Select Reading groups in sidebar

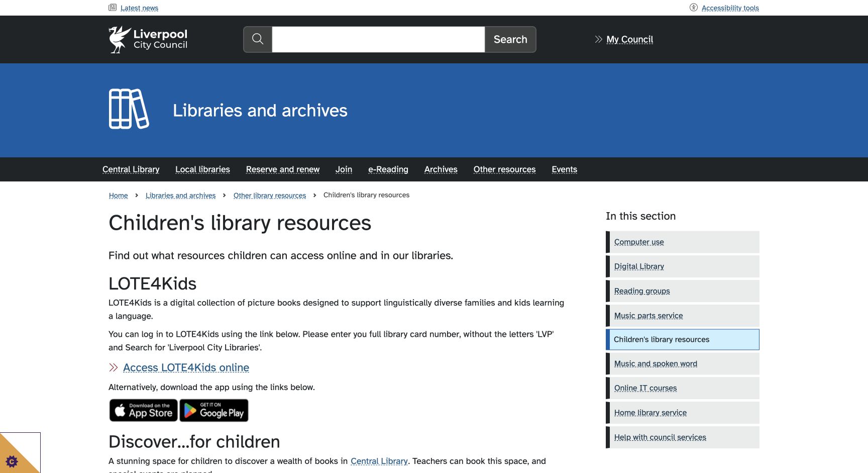pyautogui.click(x=683, y=291)
